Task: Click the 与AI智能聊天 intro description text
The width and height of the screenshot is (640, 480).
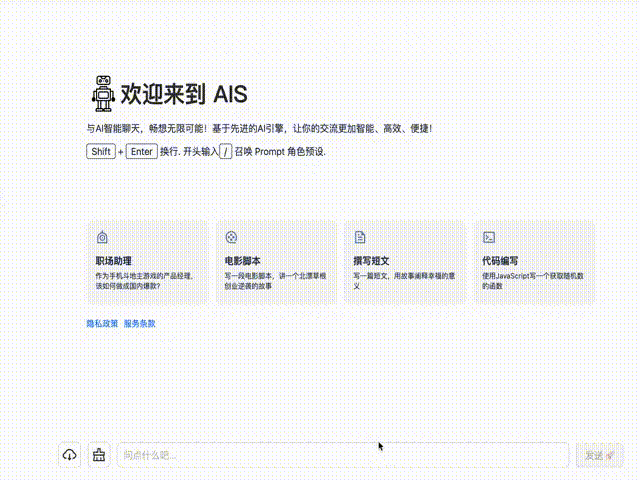Action: [259, 129]
